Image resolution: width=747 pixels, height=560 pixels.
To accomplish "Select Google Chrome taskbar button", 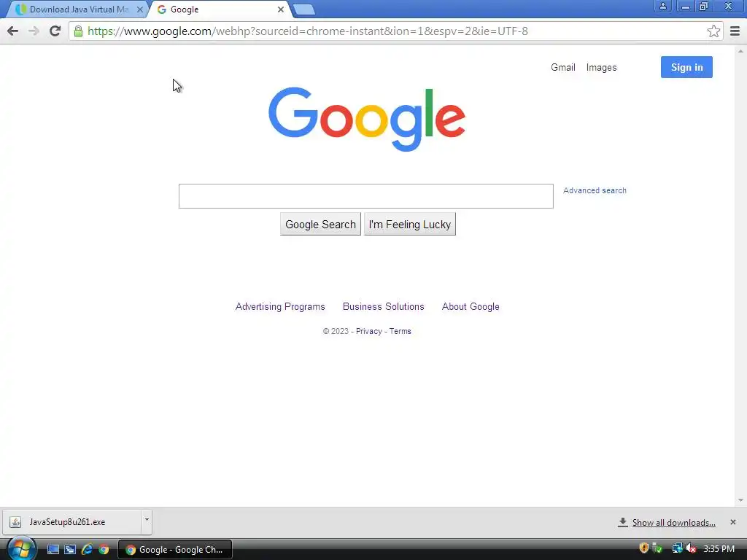I will [175, 550].
